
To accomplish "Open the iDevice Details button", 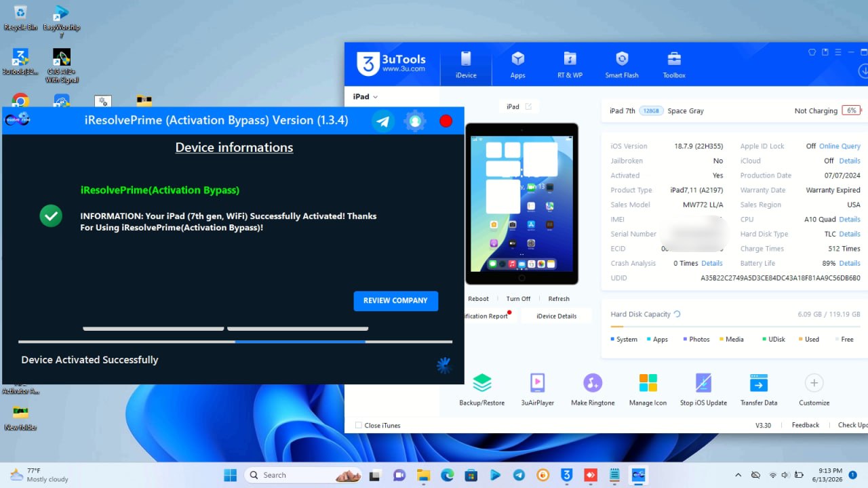I will [x=556, y=317].
